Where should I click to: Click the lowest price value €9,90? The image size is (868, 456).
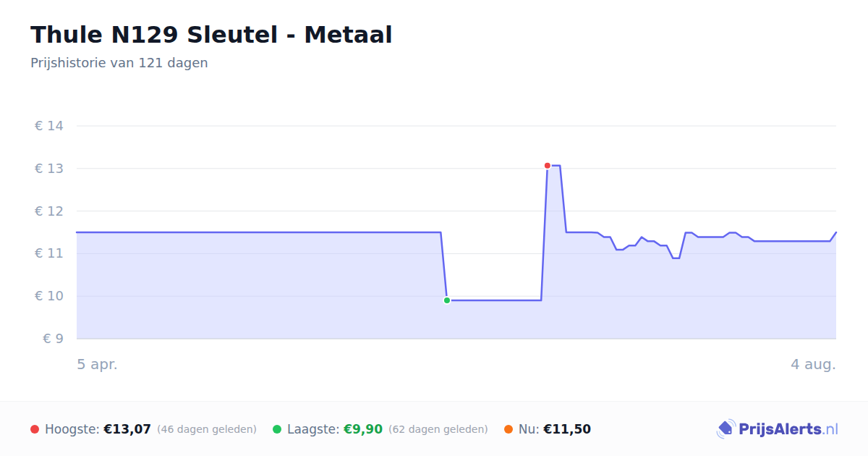tap(363, 429)
